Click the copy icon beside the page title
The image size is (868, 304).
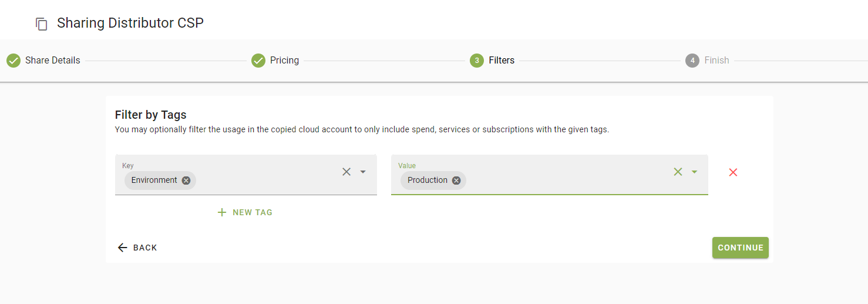coord(41,24)
